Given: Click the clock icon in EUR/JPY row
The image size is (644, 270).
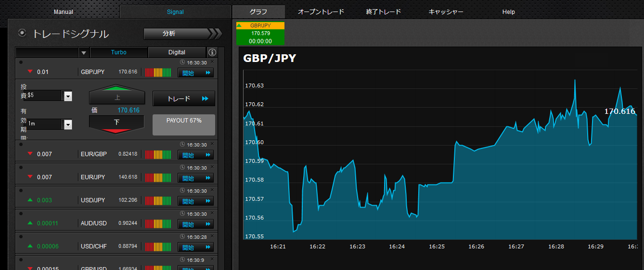Looking at the screenshot, I should point(182,168).
